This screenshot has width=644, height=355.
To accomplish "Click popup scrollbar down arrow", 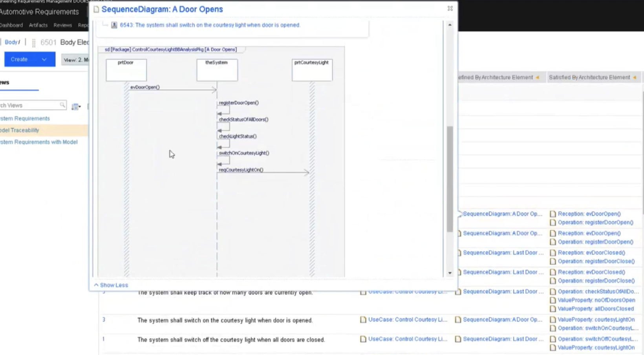I will point(450,273).
